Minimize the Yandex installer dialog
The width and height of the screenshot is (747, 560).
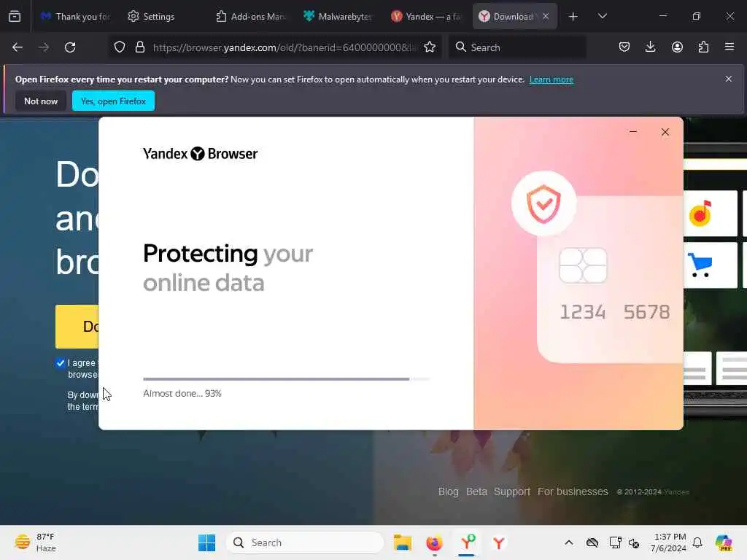click(633, 132)
